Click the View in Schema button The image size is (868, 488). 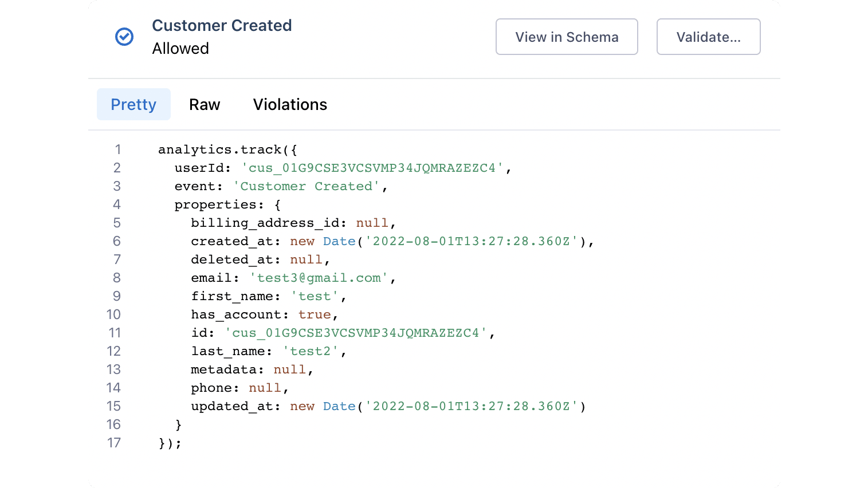coord(566,37)
